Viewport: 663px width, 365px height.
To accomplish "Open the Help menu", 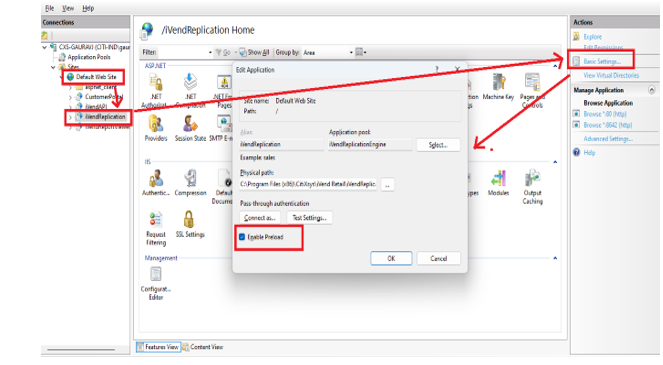I will pos(88,8).
